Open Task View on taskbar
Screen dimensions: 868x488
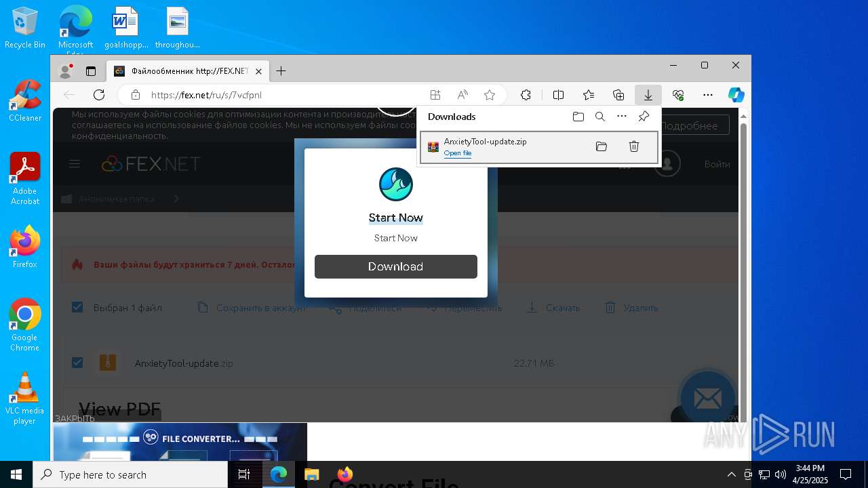(x=245, y=474)
